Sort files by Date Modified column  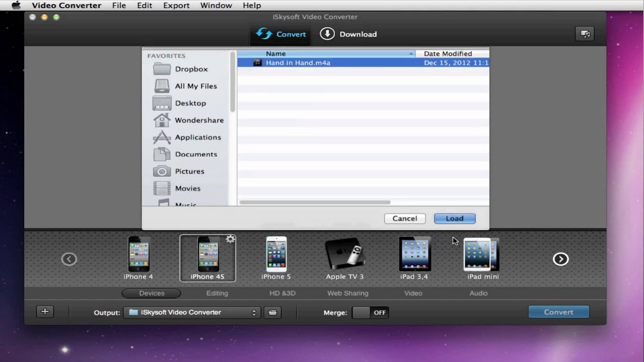point(453,53)
